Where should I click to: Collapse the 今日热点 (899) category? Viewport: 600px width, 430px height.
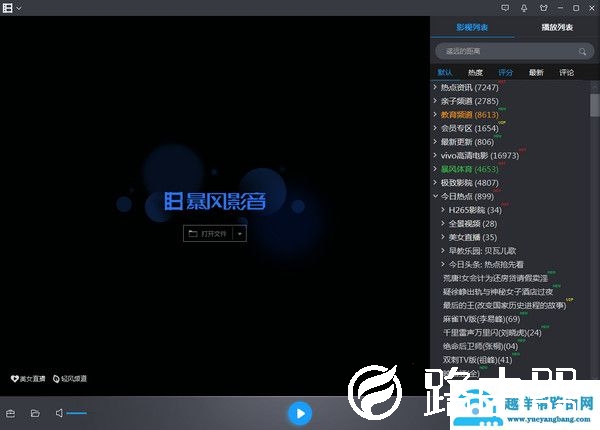pyautogui.click(x=435, y=196)
